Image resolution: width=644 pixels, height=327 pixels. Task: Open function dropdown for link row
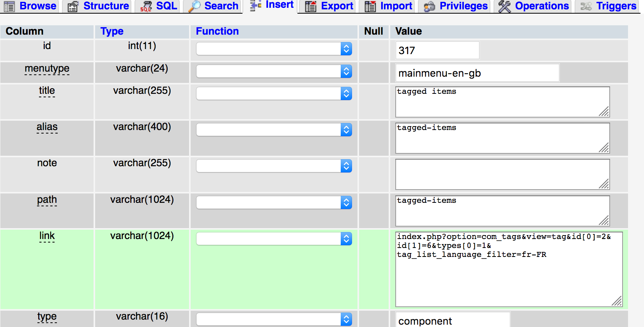pos(274,239)
